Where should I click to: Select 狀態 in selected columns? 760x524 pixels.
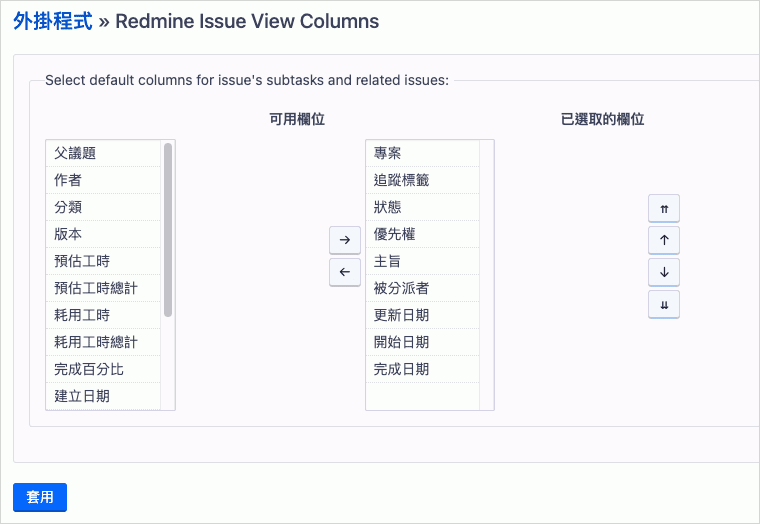click(x=422, y=207)
